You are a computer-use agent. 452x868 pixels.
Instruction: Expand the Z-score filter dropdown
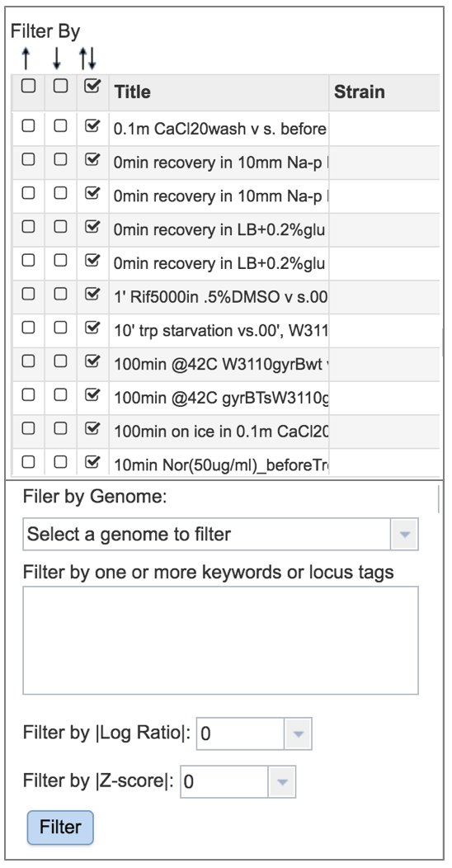(238, 781)
